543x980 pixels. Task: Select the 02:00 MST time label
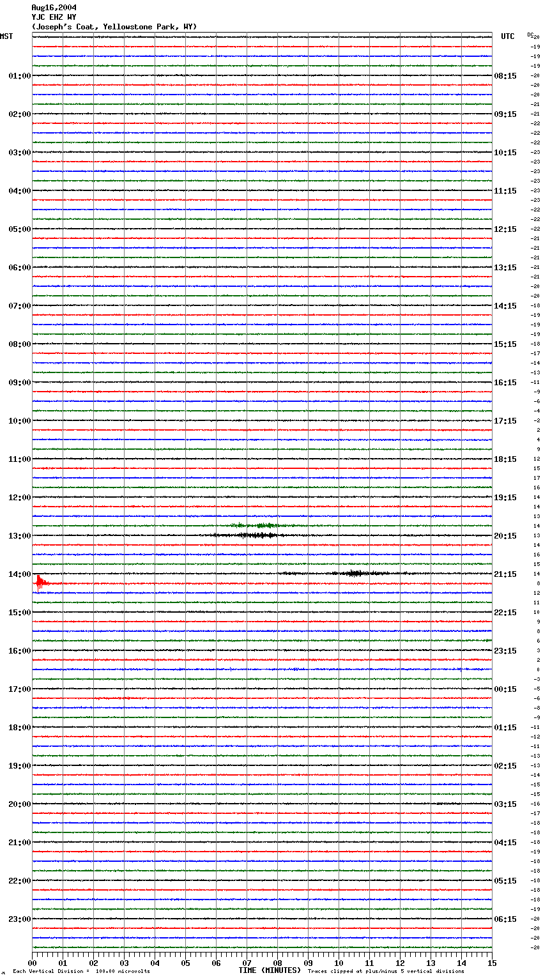click(19, 114)
